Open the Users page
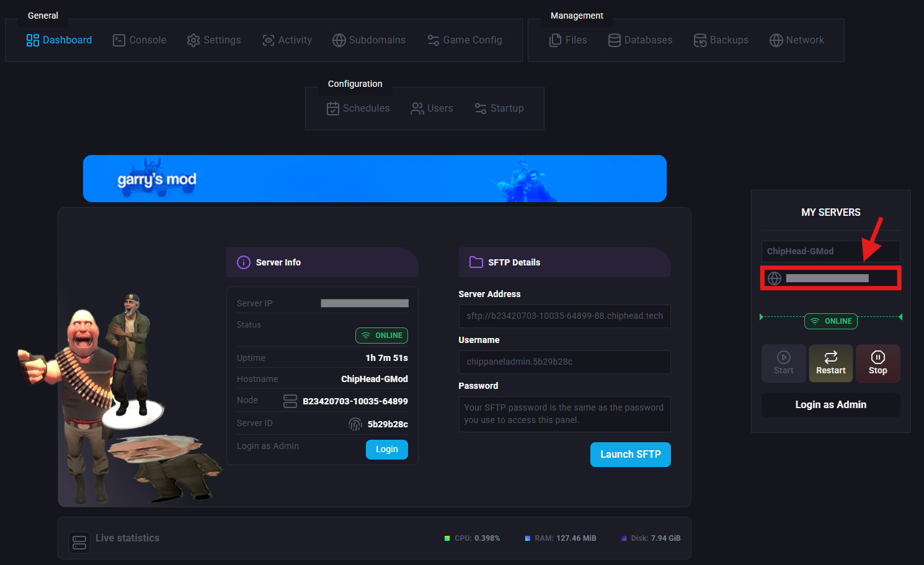 tap(432, 109)
